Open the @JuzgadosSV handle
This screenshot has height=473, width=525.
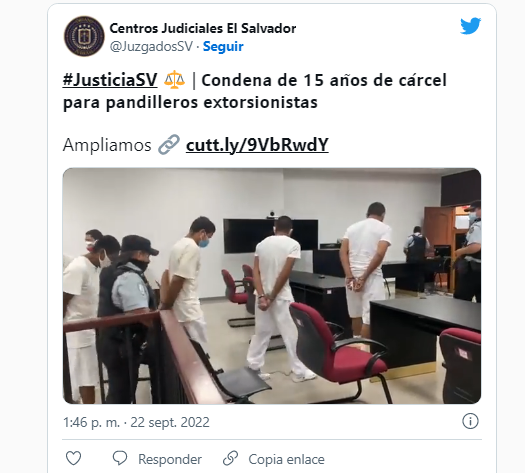[x=151, y=47]
